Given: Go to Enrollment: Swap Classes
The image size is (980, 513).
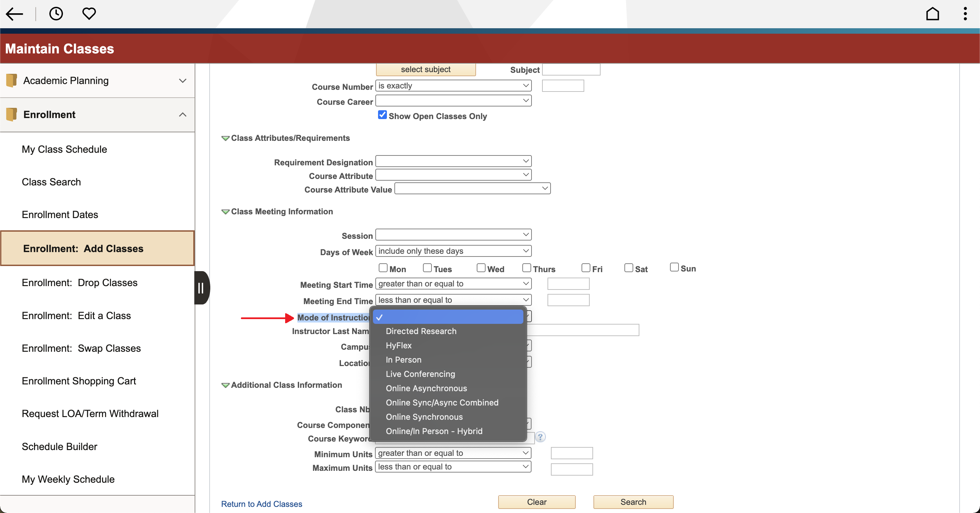Looking at the screenshot, I should 81,348.
